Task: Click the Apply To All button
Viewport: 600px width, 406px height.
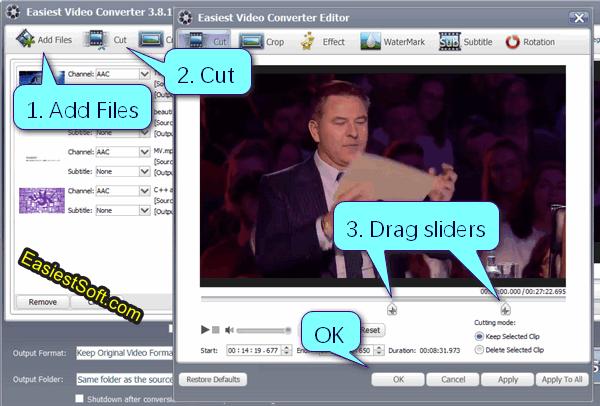Action: point(562,380)
